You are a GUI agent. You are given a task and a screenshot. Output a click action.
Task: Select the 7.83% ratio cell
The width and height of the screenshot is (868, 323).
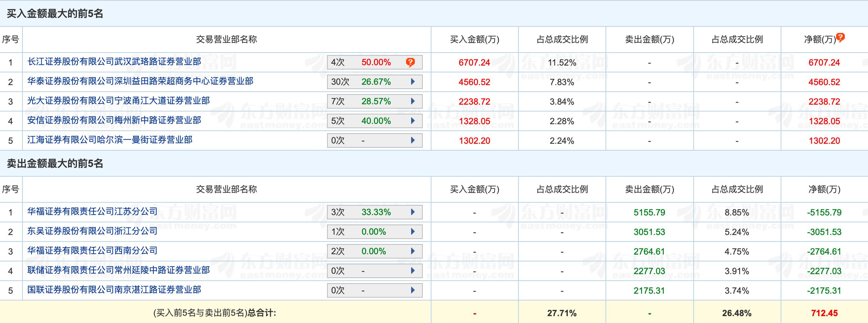[x=562, y=82]
